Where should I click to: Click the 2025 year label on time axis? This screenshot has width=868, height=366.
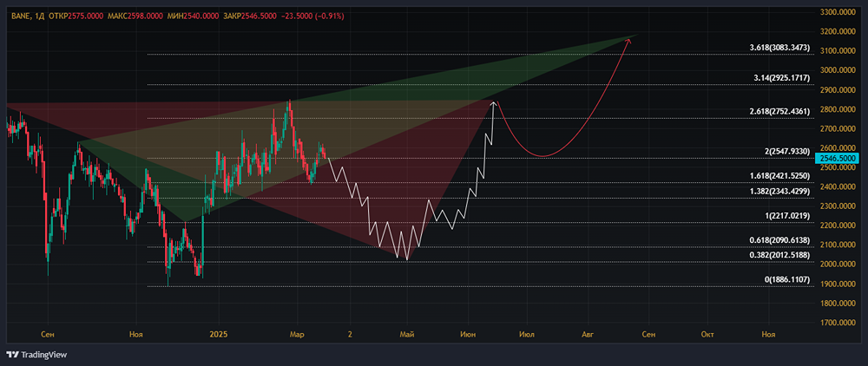[x=219, y=335]
